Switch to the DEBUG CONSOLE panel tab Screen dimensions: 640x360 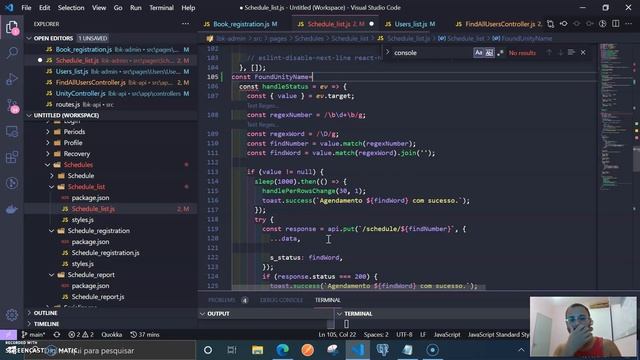[281, 300]
